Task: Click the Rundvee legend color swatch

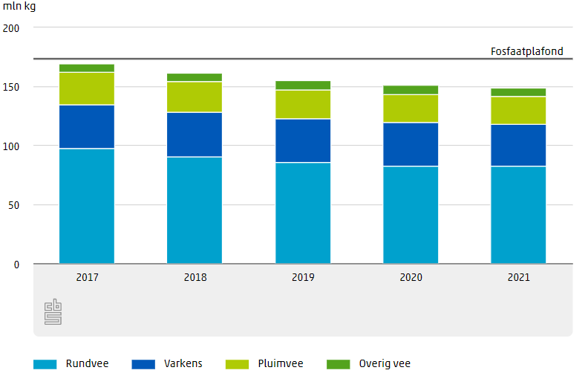Action: pyautogui.click(x=45, y=364)
